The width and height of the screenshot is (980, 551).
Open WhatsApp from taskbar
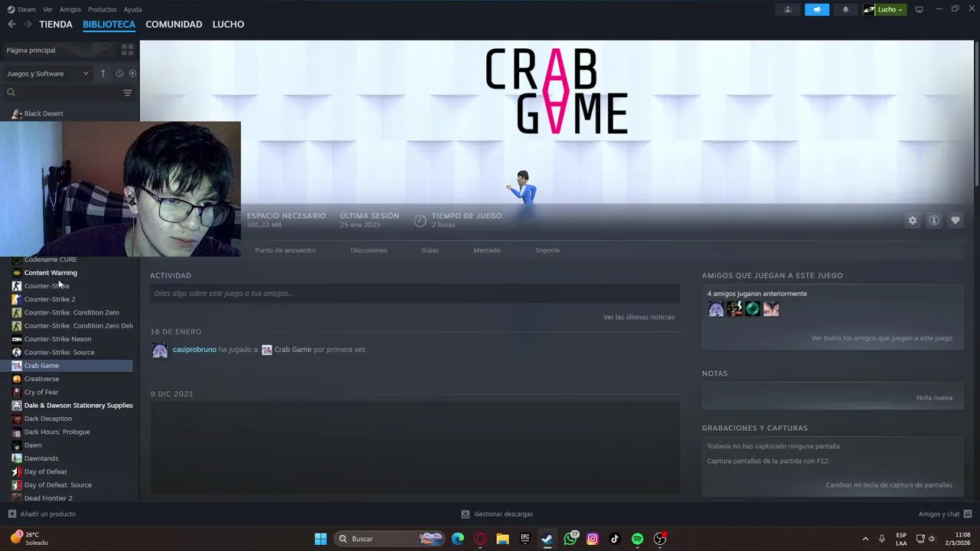570,539
